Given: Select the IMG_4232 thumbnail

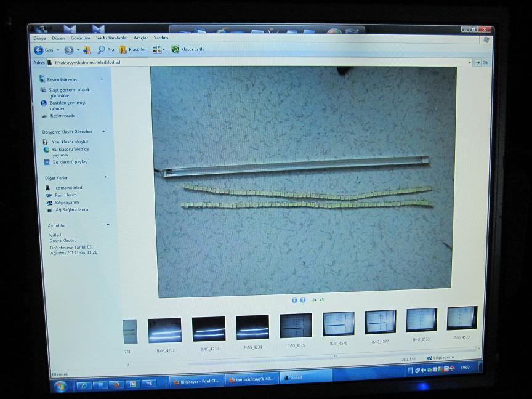Looking at the screenshot, I should [x=165, y=330].
